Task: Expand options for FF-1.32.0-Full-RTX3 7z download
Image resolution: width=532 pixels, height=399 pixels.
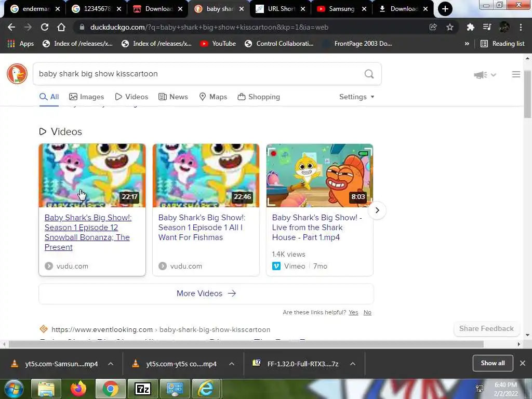Action: [353, 364]
